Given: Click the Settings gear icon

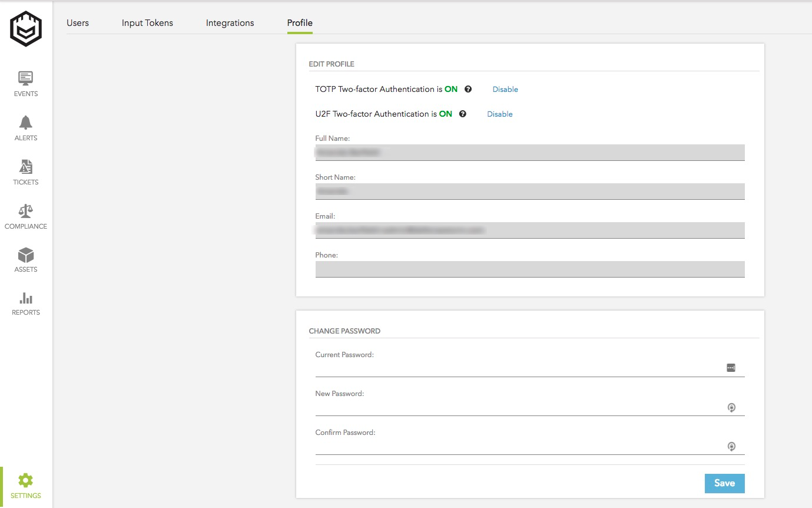Looking at the screenshot, I should (26, 480).
